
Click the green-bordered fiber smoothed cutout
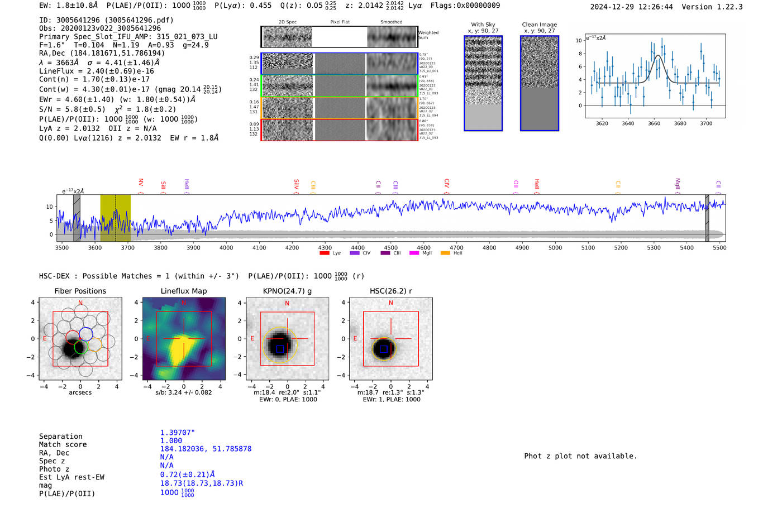coord(392,85)
